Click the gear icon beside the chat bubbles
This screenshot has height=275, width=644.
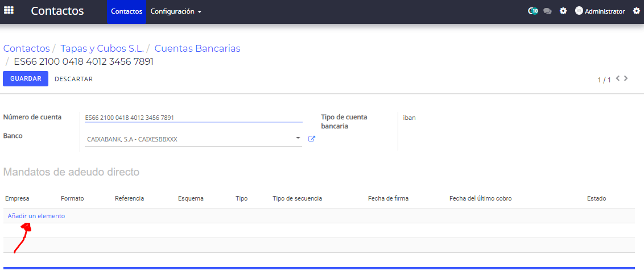(x=563, y=11)
